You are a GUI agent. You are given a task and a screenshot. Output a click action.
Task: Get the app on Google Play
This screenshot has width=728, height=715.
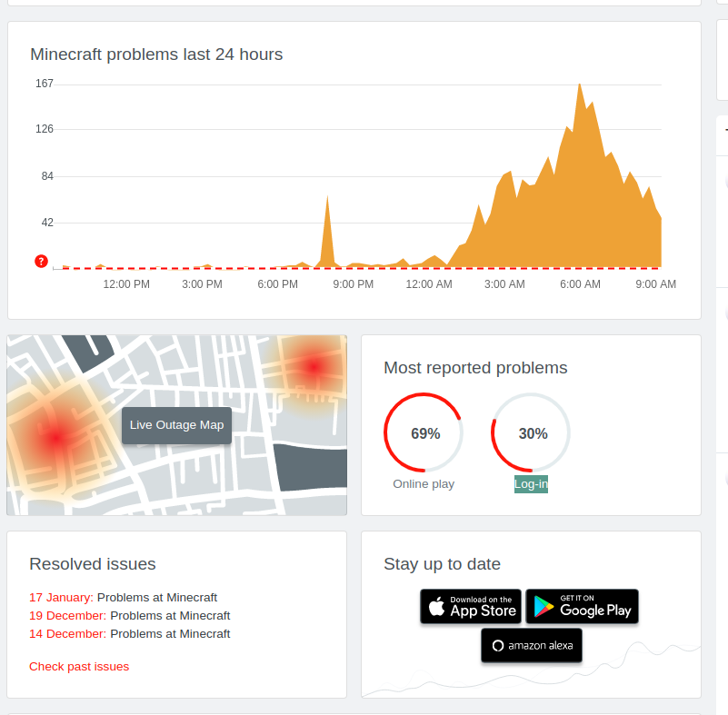[x=583, y=606]
